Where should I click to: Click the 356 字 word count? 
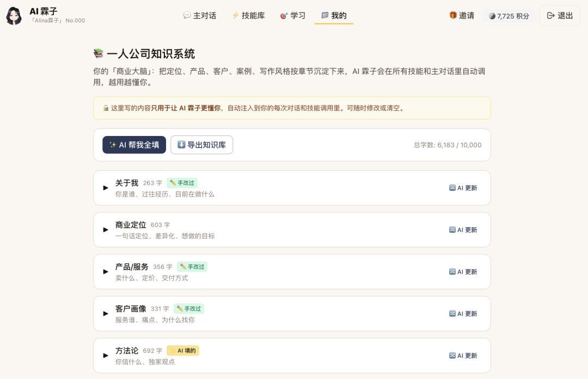(x=163, y=267)
